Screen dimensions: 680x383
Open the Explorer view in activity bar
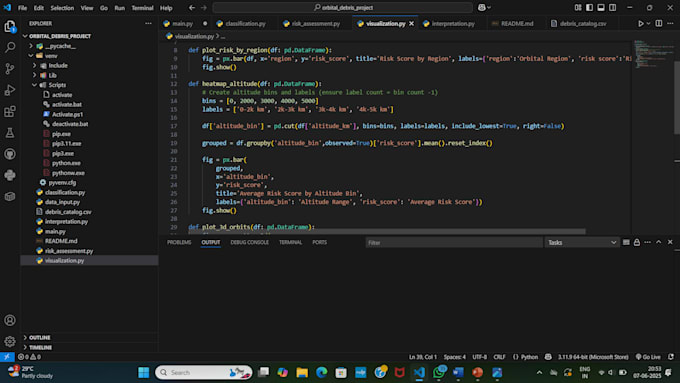click(10, 26)
